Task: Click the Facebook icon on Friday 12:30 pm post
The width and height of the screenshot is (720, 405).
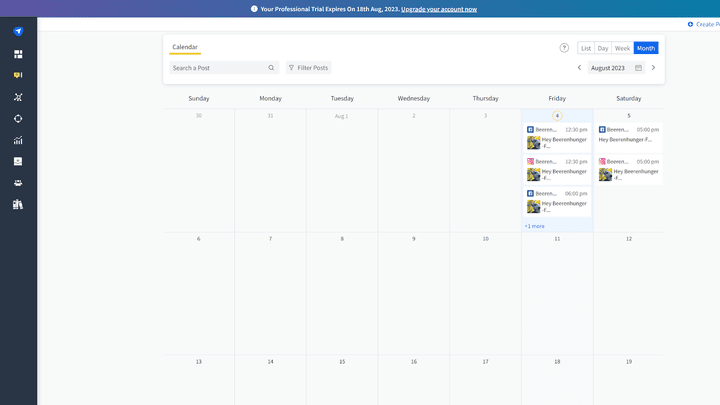Action: coord(530,129)
